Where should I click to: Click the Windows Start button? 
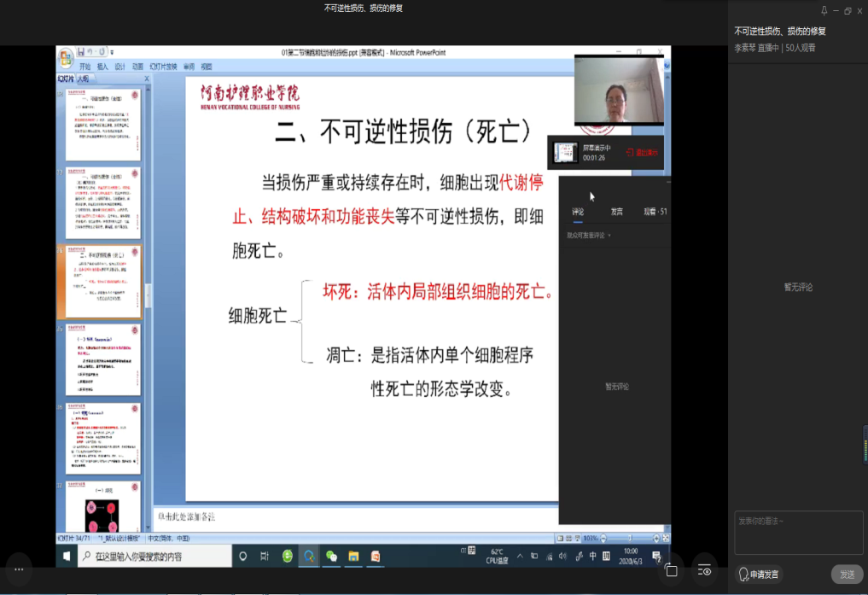67,556
